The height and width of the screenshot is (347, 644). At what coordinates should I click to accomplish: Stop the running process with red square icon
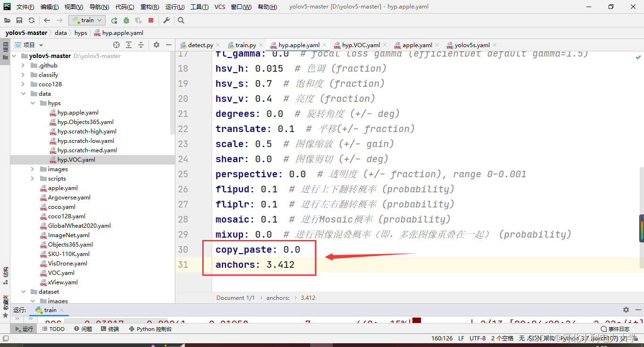[151, 20]
